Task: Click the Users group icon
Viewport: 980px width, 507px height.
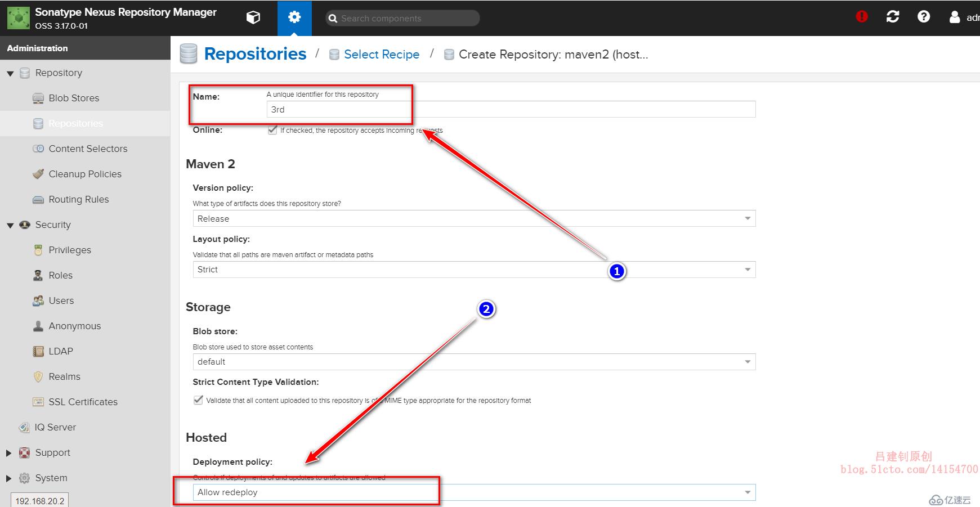Action: click(38, 300)
